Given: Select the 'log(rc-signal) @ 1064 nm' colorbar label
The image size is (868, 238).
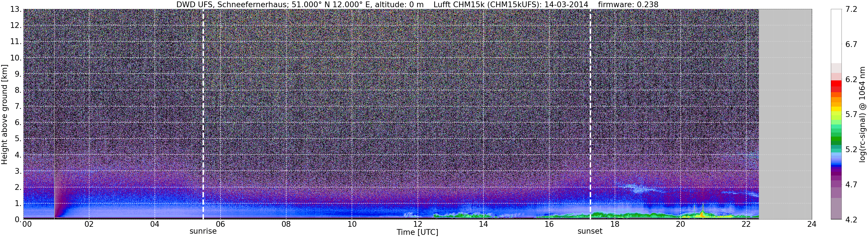Looking at the screenshot, I should (x=862, y=114).
